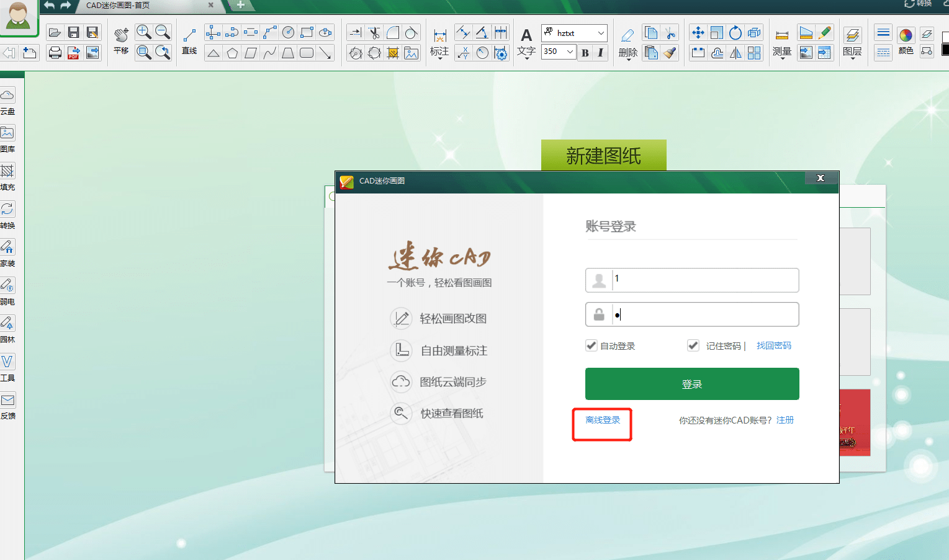Click the Zoom In magnifier
Screen dimensions: 949x560
(143, 33)
